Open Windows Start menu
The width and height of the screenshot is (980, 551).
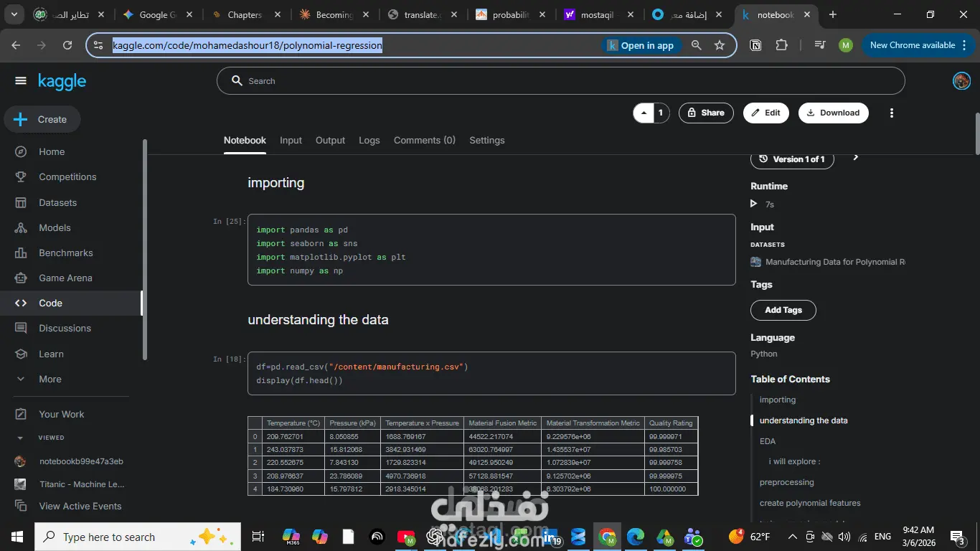pos(17,537)
